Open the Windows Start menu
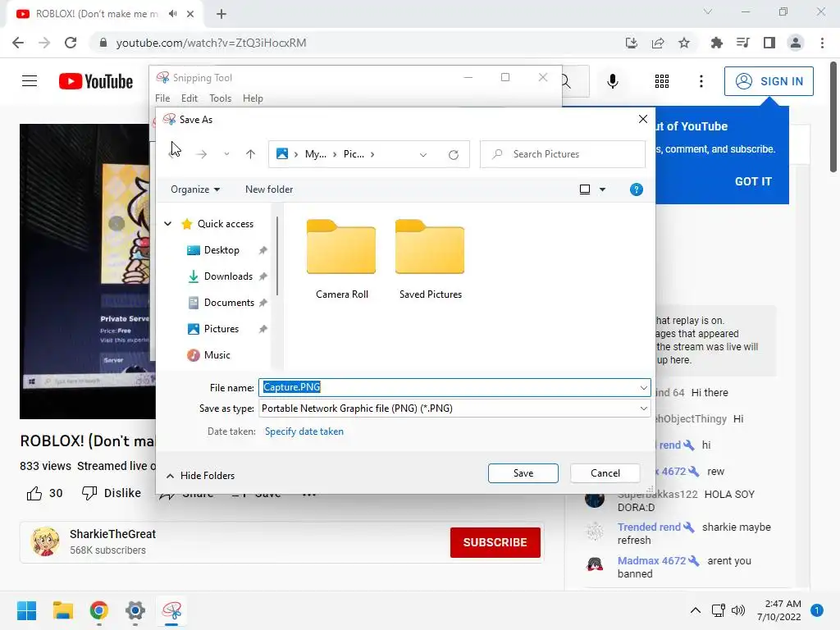 (x=27, y=610)
